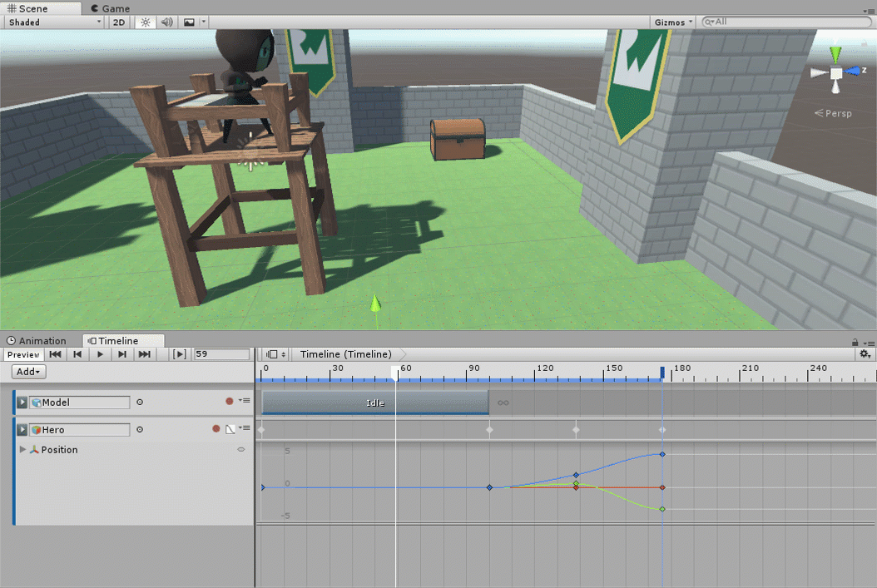Image resolution: width=877 pixels, height=588 pixels.
Task: Toggle the Preview button
Action: (23, 354)
